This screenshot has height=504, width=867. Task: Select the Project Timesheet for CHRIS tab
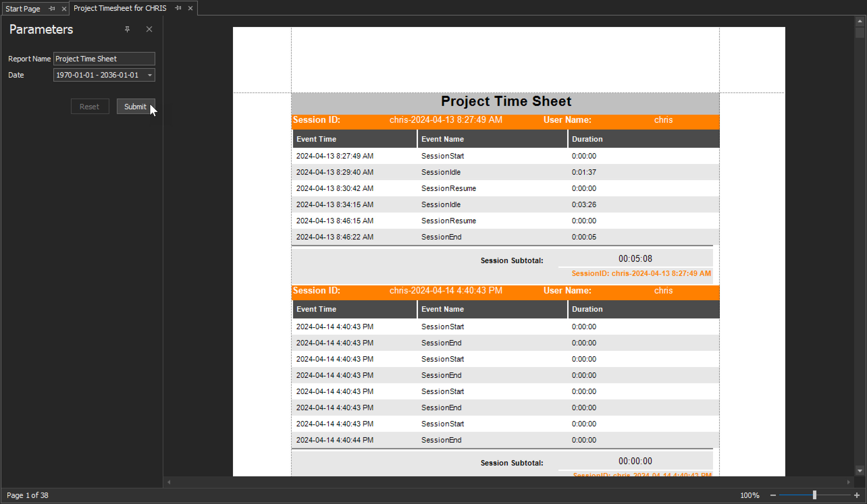pos(120,8)
